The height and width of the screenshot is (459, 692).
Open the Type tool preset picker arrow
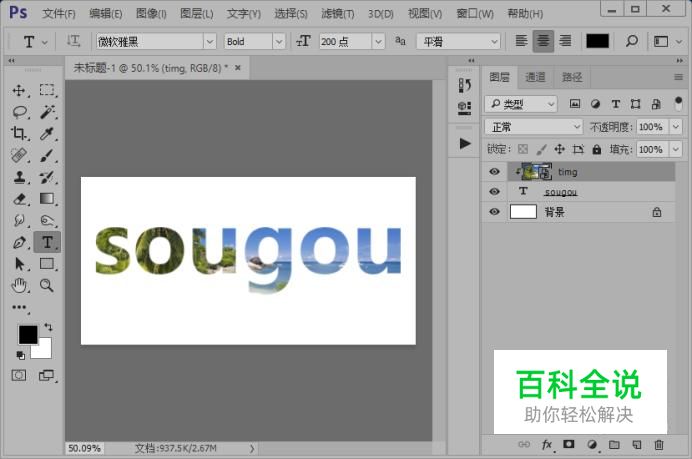[x=45, y=42]
